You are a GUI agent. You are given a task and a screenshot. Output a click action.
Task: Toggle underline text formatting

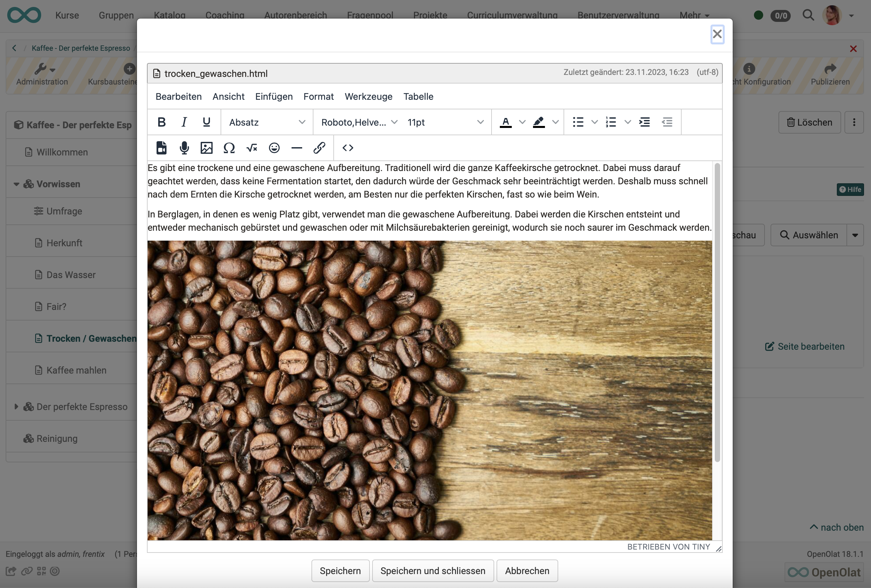[x=207, y=122]
